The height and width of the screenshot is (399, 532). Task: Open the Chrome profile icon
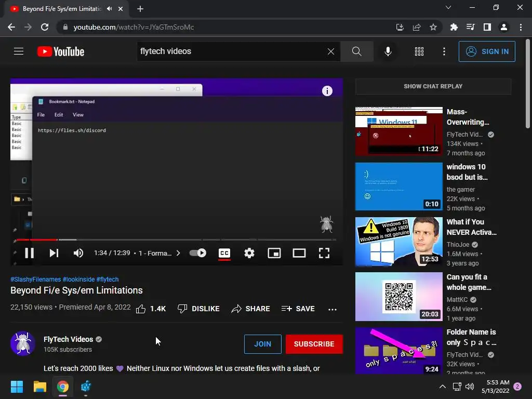pos(504,27)
